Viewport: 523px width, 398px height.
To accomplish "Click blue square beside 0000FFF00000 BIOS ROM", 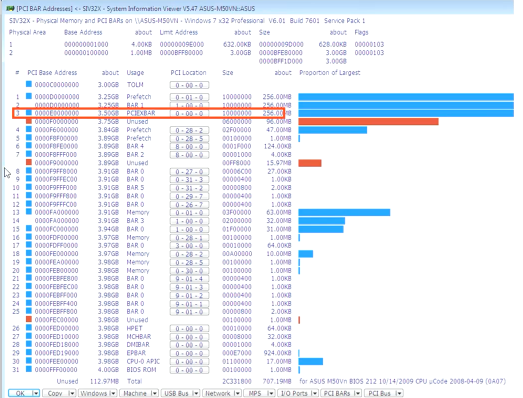I will (x=29, y=369).
